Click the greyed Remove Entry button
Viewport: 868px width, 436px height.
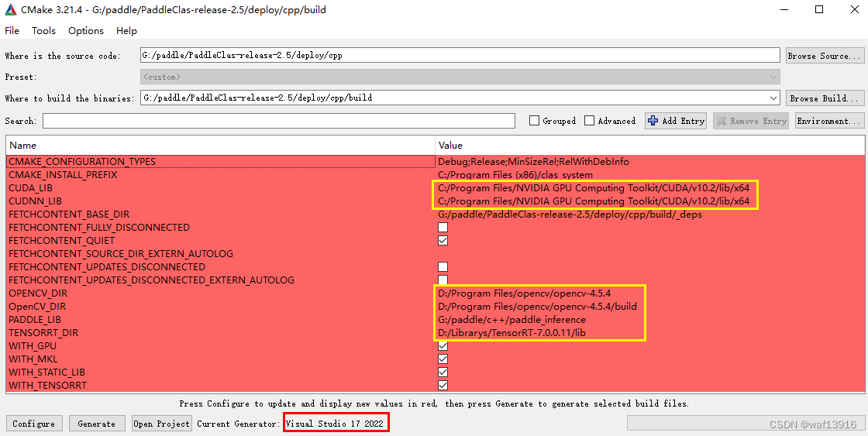[751, 121]
